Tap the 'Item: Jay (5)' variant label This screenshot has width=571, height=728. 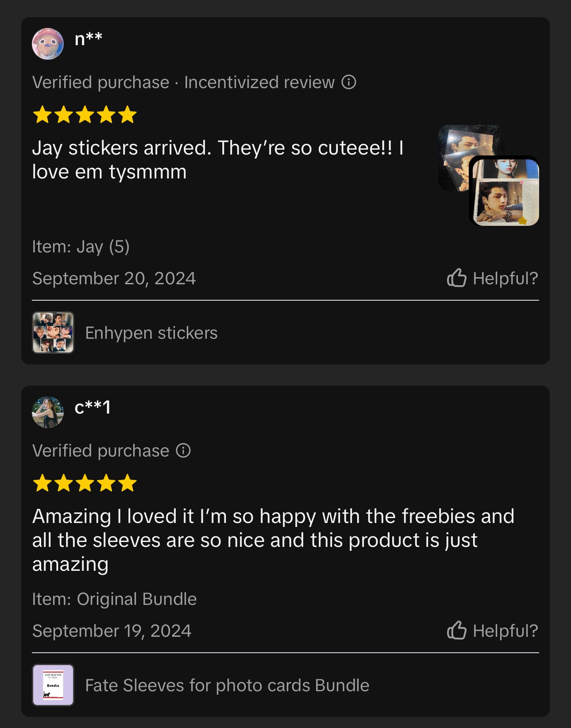(x=81, y=247)
